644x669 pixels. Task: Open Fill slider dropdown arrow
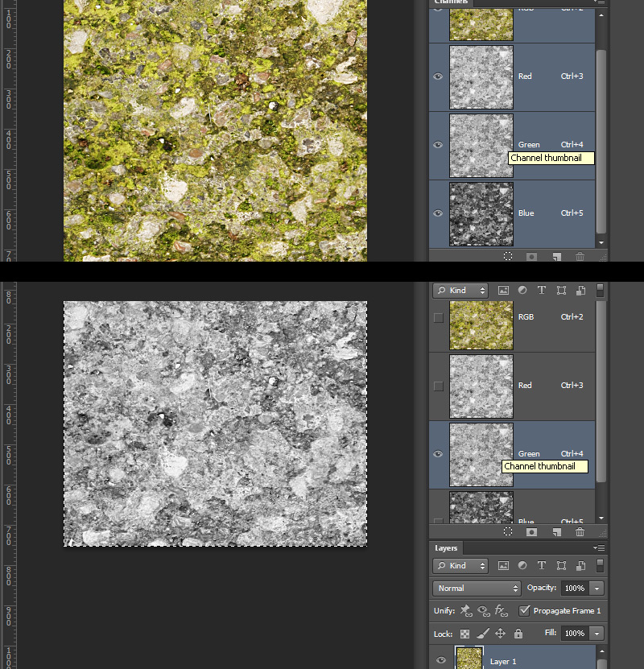coord(597,634)
